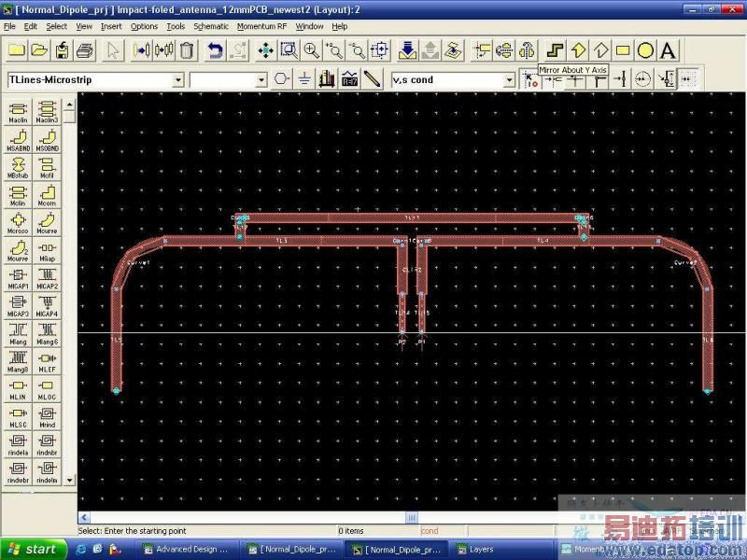Select the Polyline outline arrow icon
Screen dimensions: 747x560
click(600, 50)
